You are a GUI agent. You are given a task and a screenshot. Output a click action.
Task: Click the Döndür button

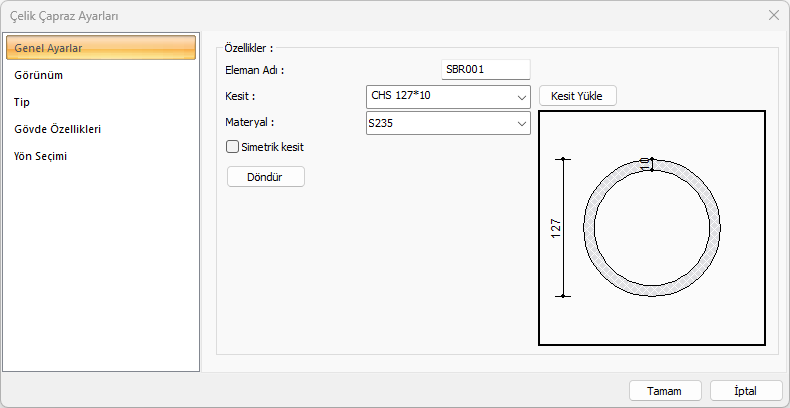[x=266, y=177]
